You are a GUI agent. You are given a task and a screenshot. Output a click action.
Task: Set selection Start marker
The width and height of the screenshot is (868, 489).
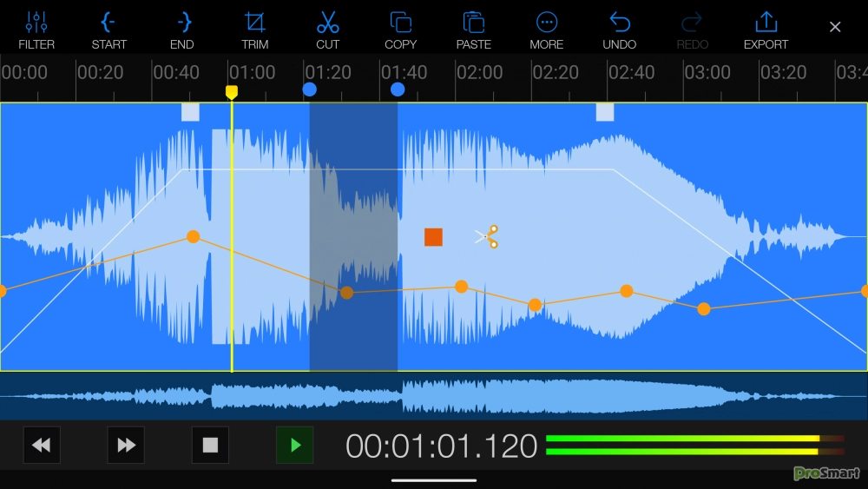tap(108, 30)
